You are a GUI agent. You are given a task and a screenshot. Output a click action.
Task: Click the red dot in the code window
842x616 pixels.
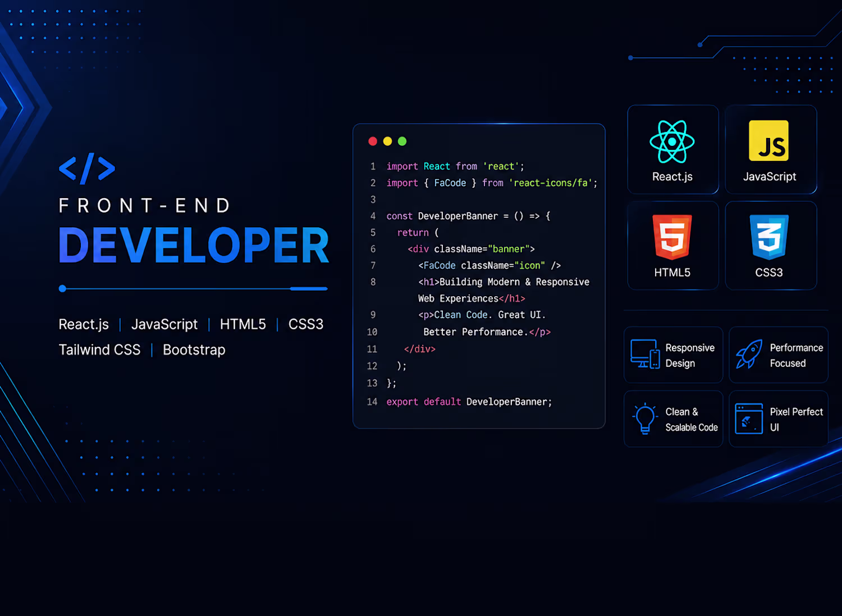[373, 141]
